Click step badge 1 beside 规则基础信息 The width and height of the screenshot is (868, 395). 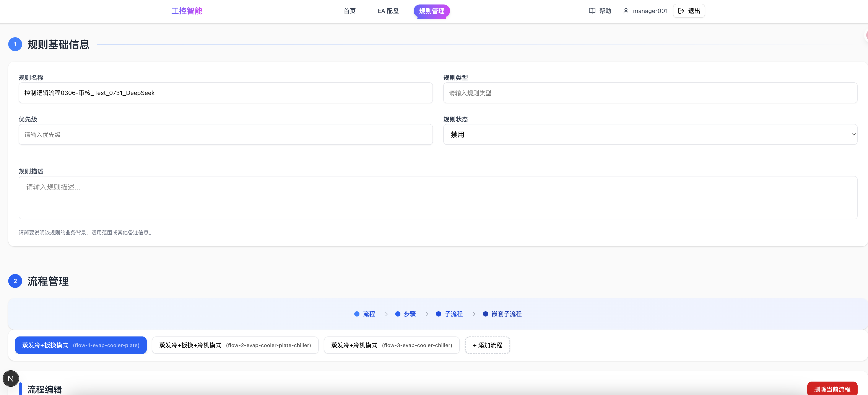15,44
